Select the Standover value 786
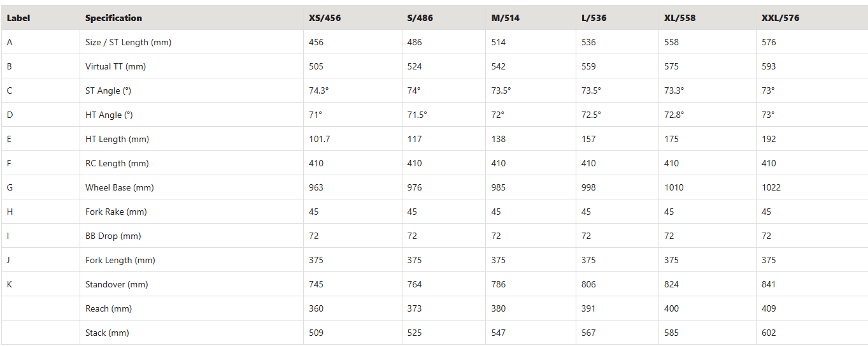 tap(499, 284)
